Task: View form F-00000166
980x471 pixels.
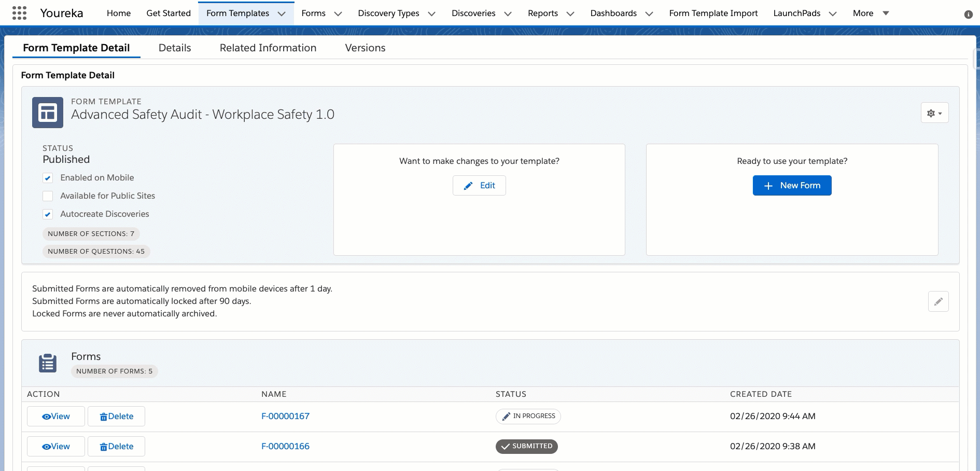Action: coord(56,446)
